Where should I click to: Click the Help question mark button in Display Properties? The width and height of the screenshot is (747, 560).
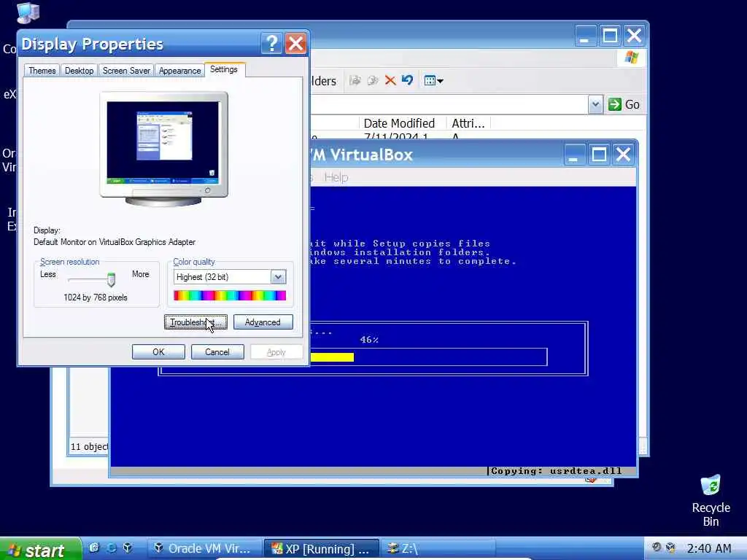tap(271, 44)
